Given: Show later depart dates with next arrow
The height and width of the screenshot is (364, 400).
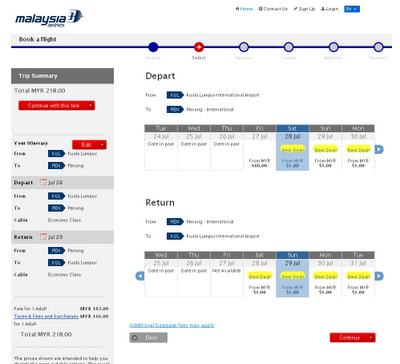Looking at the screenshot, I should [x=379, y=149].
